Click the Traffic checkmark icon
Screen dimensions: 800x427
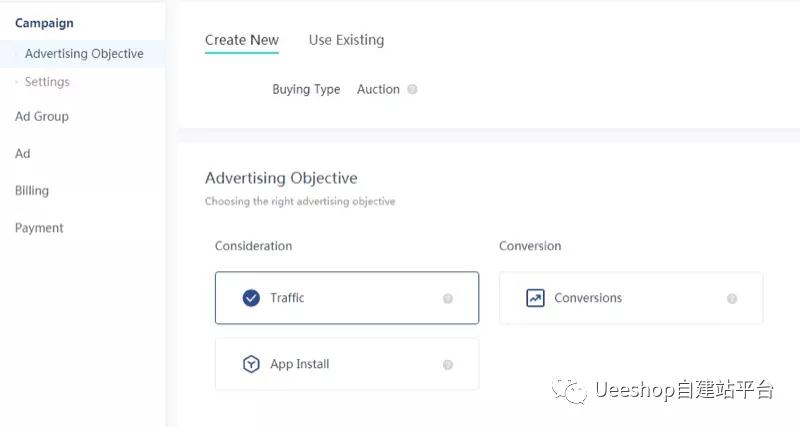(251, 298)
